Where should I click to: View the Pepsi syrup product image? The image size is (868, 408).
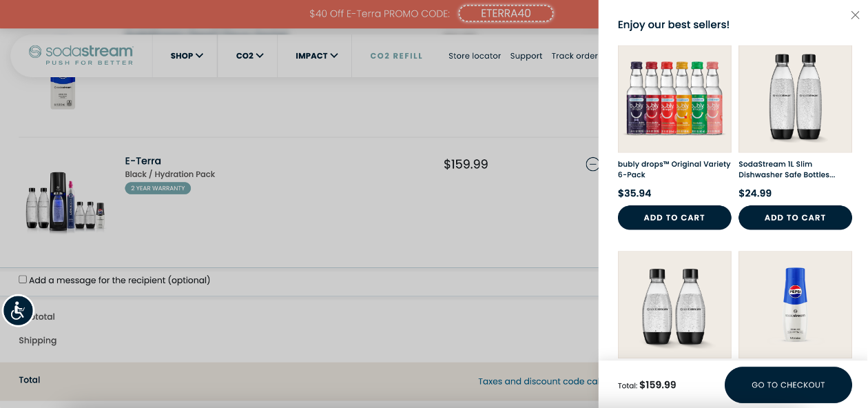[x=795, y=305]
